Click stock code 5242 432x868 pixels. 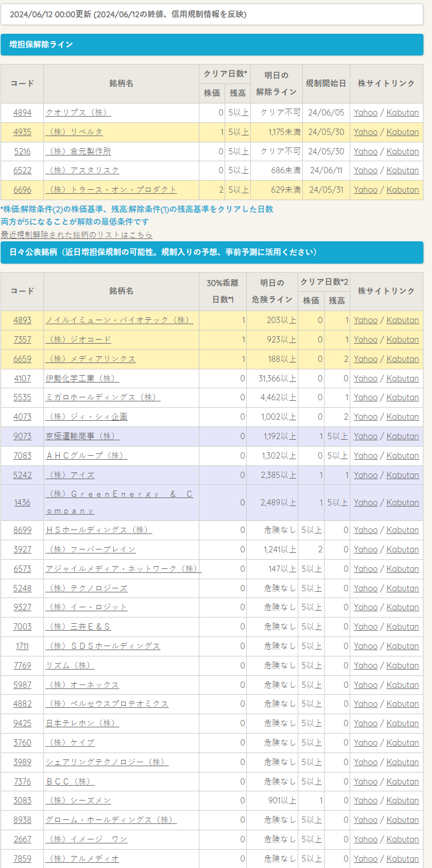pos(22,475)
